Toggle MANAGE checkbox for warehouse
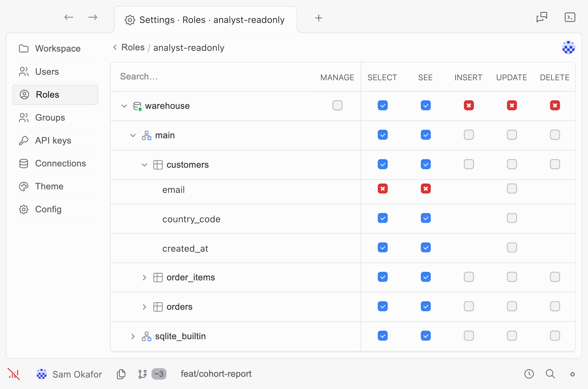 coord(337,105)
